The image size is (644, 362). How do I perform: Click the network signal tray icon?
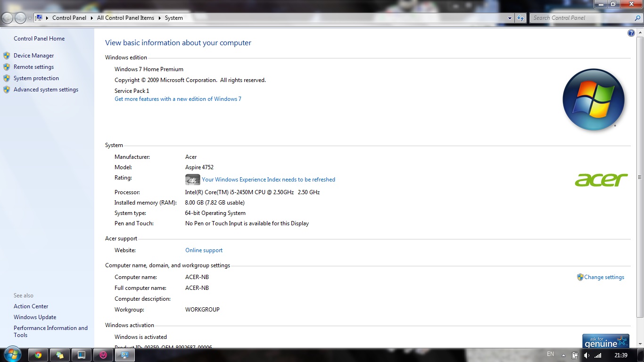pyautogui.click(x=598, y=355)
